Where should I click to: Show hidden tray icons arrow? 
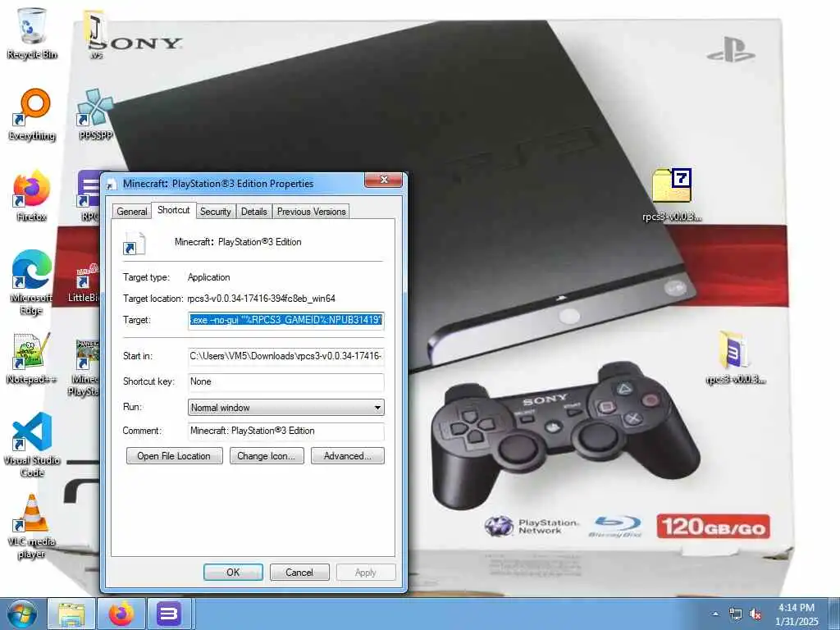715,614
